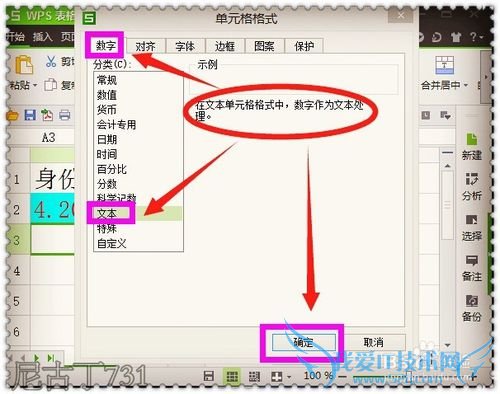Click the 备注 icon in the right sidebar

tap(472, 260)
